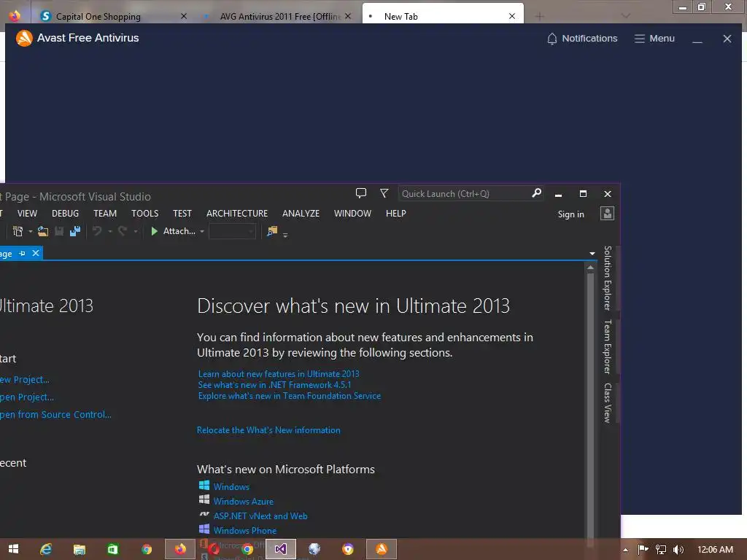Open Learn about new features in Ultimate 2013

(x=279, y=374)
